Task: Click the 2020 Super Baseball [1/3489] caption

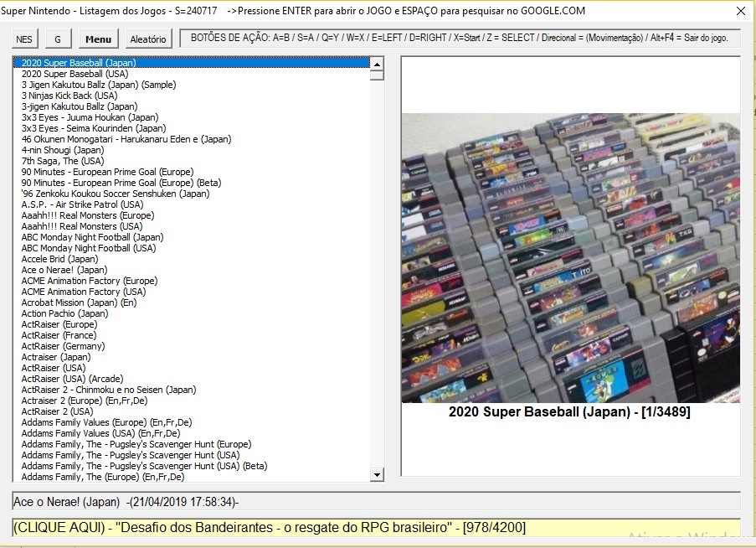Action: tap(569, 412)
